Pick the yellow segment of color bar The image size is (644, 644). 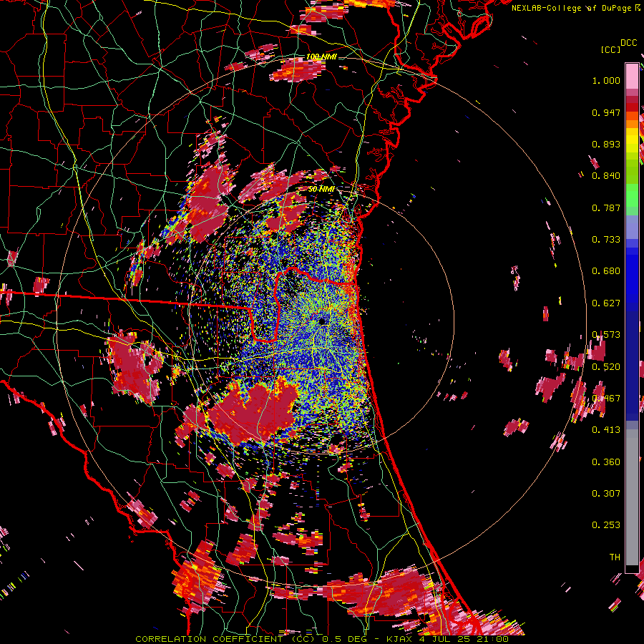coord(632,140)
